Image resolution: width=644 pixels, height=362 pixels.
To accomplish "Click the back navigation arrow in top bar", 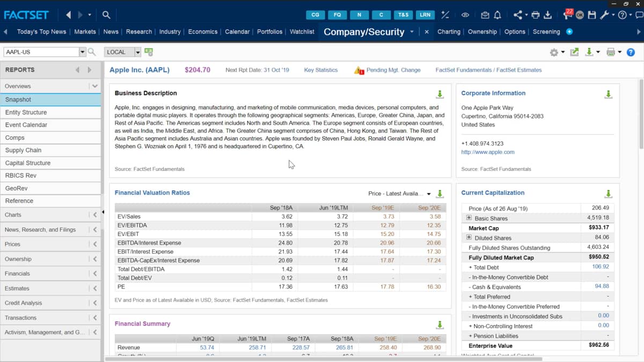I will coord(68,15).
